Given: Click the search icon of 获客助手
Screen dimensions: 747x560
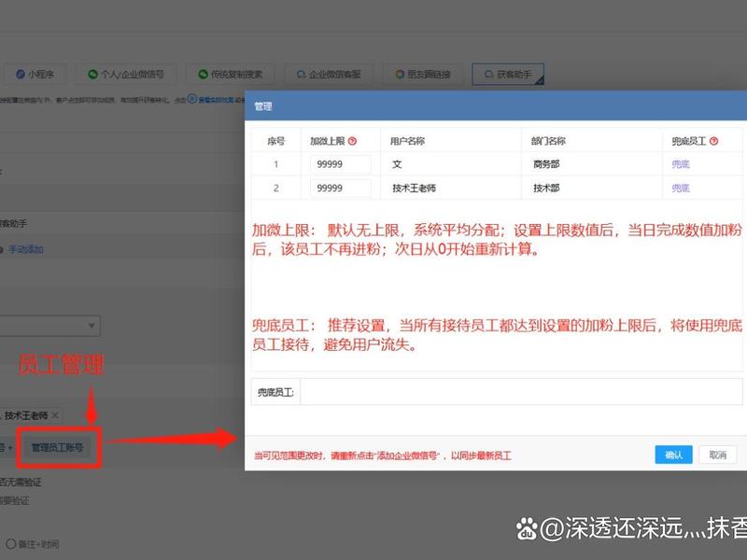Looking at the screenshot, I should point(488,75).
